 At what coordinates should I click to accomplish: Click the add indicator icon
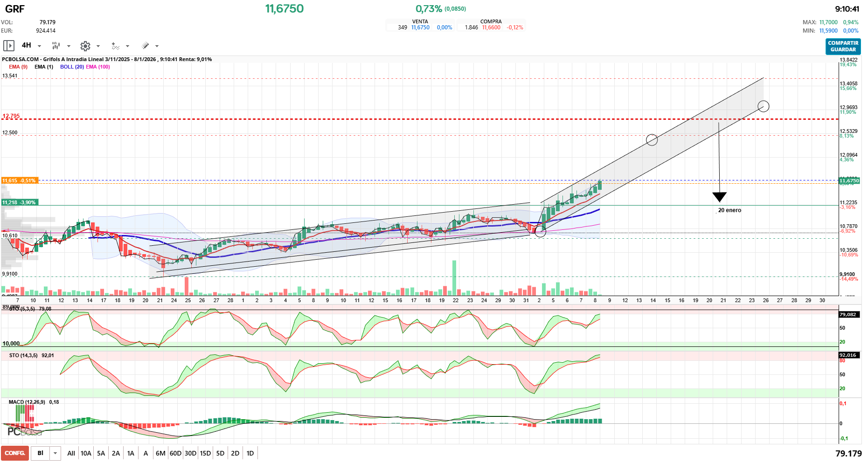pos(115,46)
